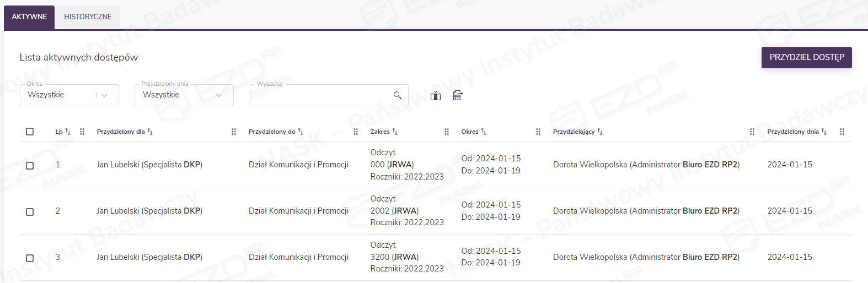The height and width of the screenshot is (283, 868).
Task: Select the AKTYWNE tab
Action: point(29,17)
